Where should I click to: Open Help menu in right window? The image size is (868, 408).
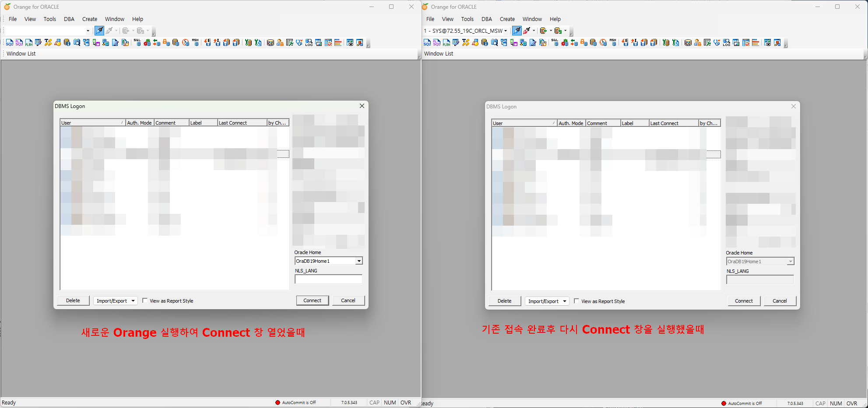pyautogui.click(x=555, y=19)
